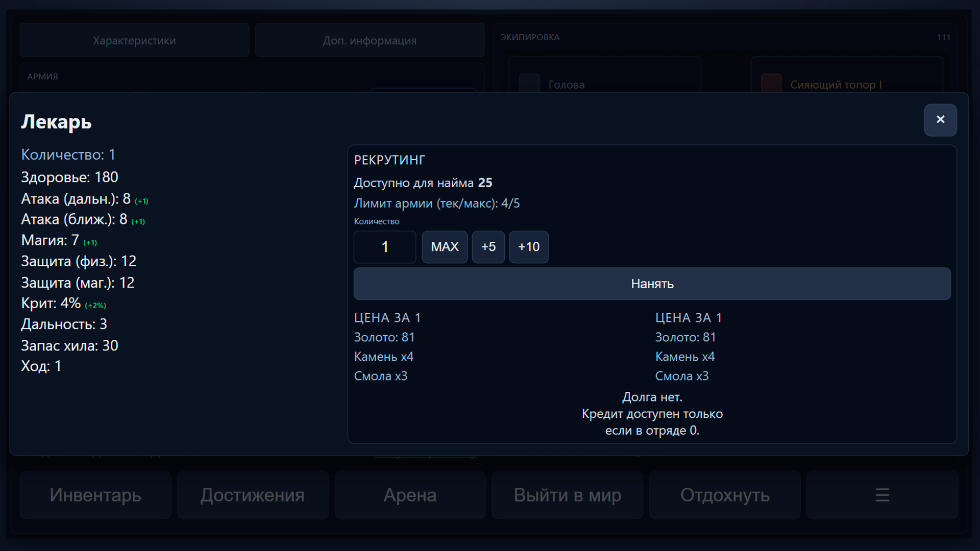Increase recruit quantity by +10
Image resolution: width=980 pixels, height=551 pixels.
[529, 247]
